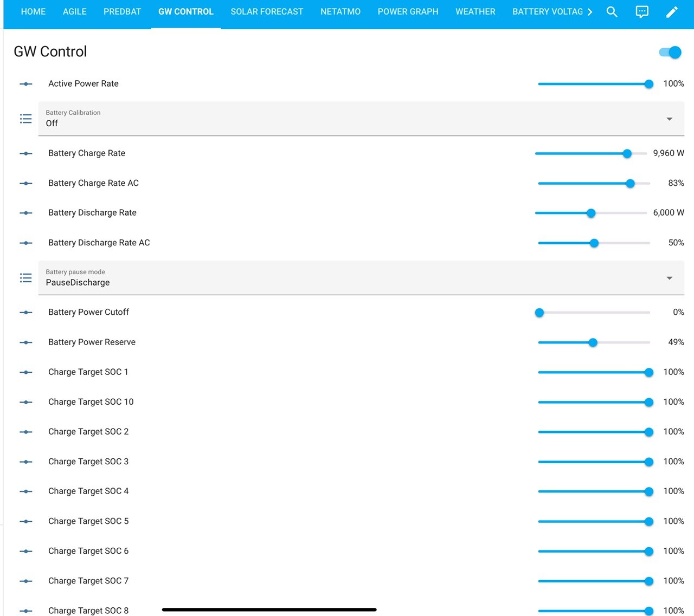Open the Netatmo tab
Image resolution: width=694 pixels, height=616 pixels.
coord(340,12)
